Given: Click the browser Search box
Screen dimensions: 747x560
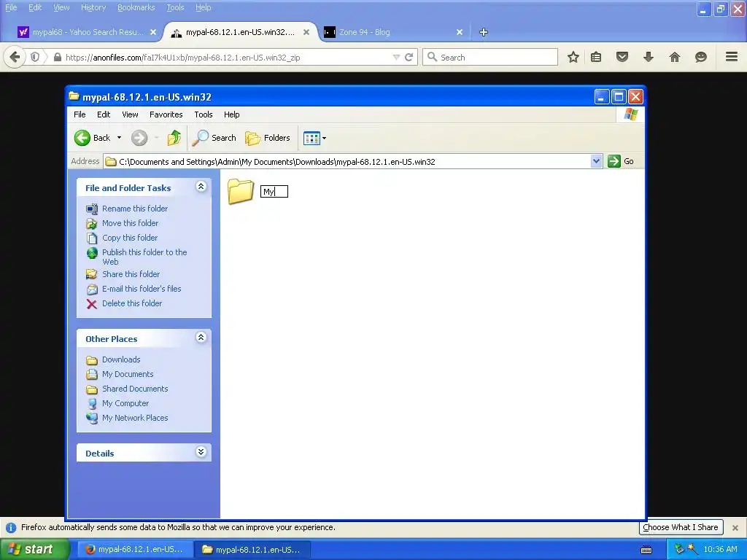Looking at the screenshot, I should (490, 57).
